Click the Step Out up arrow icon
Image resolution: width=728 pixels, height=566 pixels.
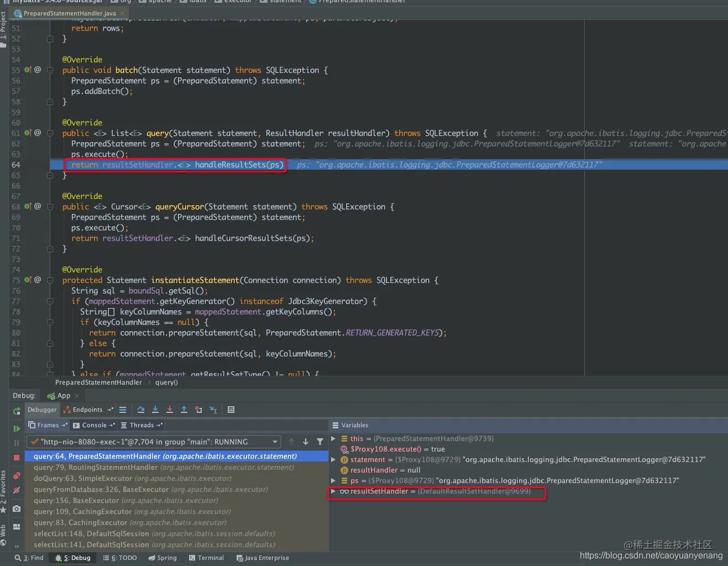[184, 410]
